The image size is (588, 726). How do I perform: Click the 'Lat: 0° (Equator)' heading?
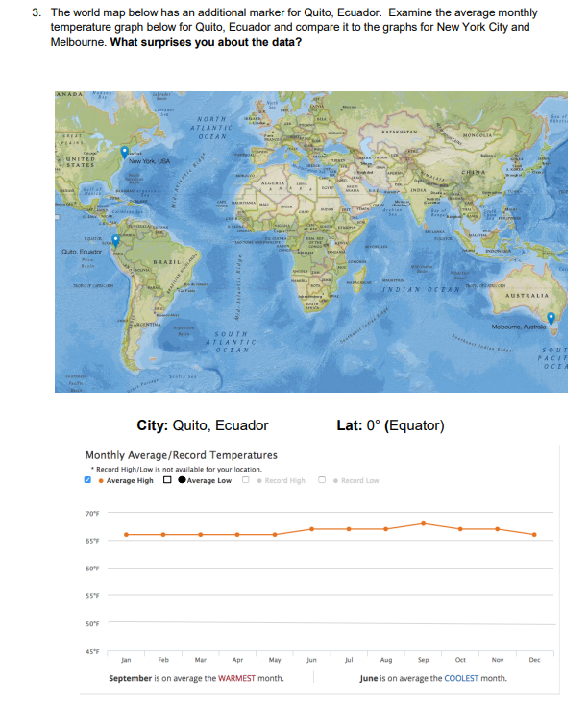coord(391,425)
